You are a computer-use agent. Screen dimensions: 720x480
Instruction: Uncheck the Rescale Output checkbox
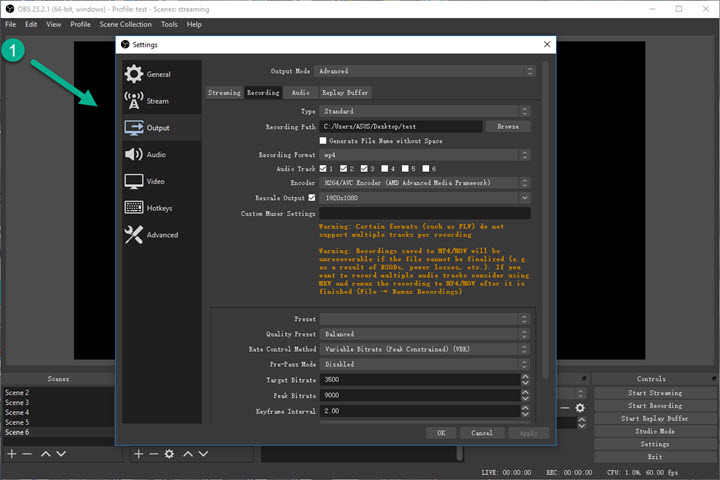311,198
